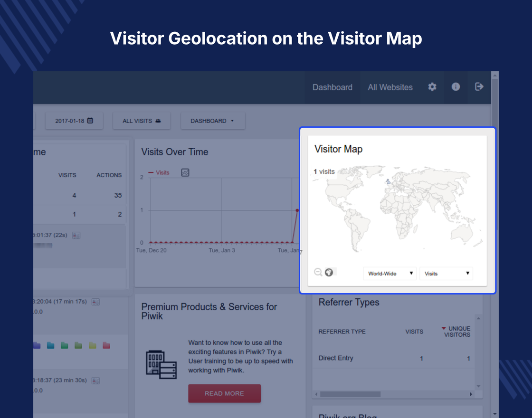Open the settings gear icon
The image size is (532, 418).
[x=432, y=87]
